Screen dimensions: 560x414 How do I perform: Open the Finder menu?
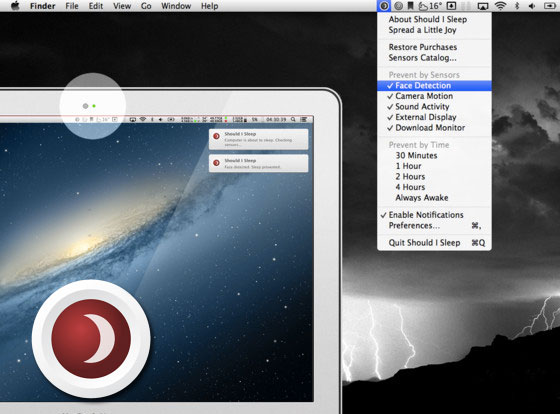coord(42,6)
